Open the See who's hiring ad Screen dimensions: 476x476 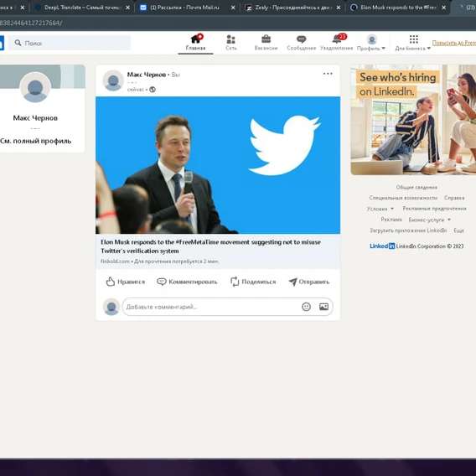413,120
